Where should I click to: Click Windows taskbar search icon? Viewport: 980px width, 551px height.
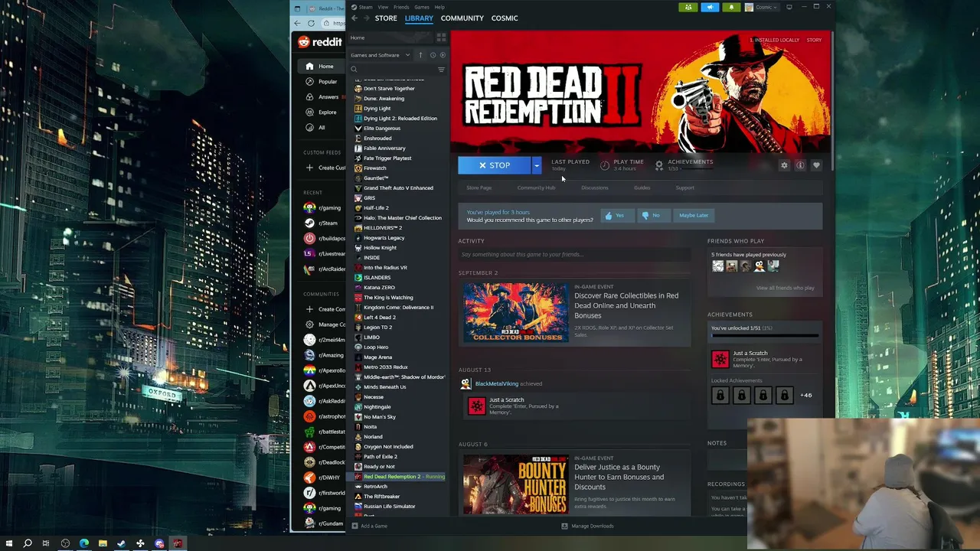[x=28, y=543]
